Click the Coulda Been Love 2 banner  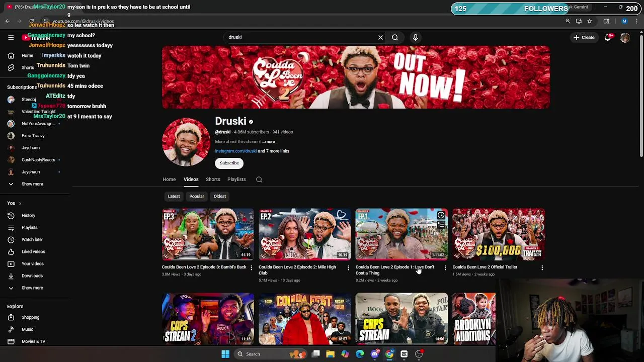click(356, 77)
